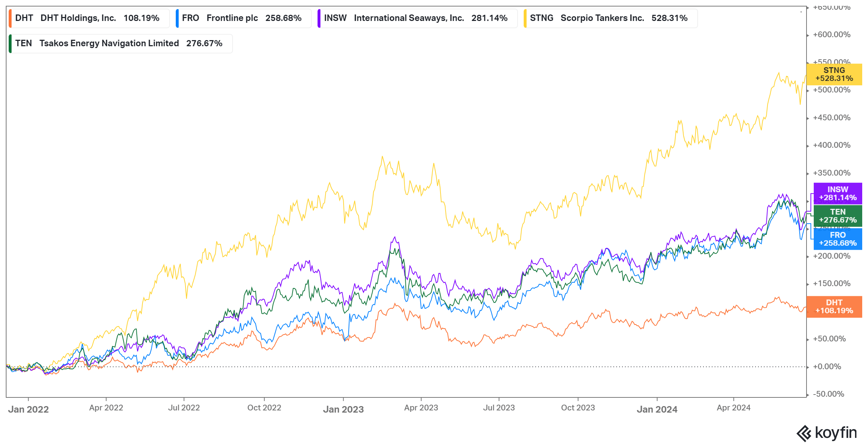The height and width of the screenshot is (448, 868).
Task: Expand the INSW +281.14% price label
Action: tap(837, 194)
